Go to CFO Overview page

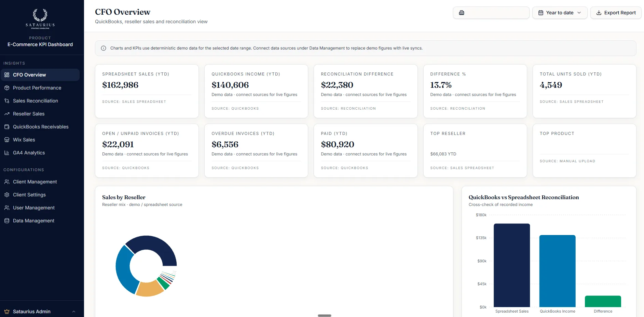pyautogui.click(x=40, y=75)
